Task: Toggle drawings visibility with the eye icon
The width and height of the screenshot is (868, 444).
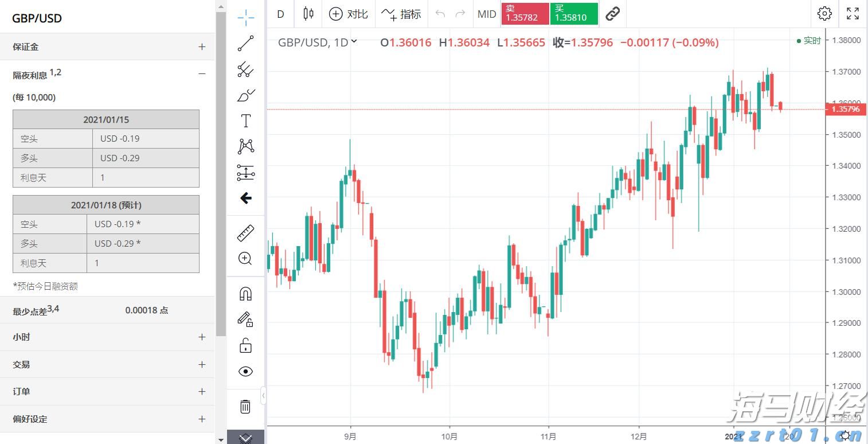Action: click(245, 371)
